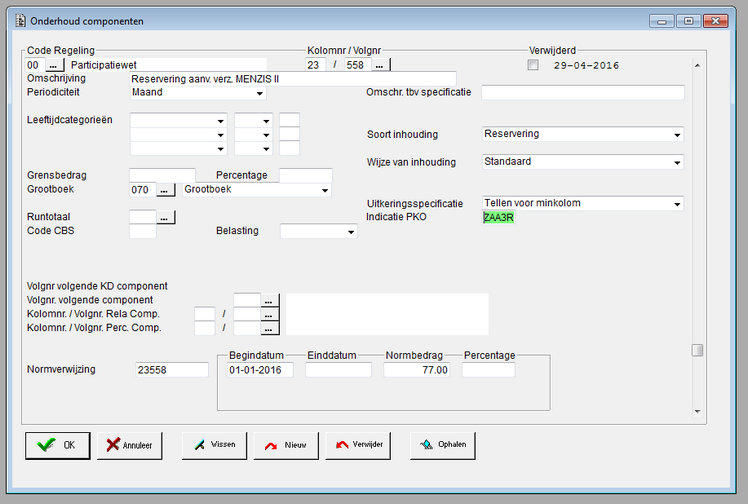Viewport: 748px width, 504px height.
Task: Click the Ophalen button
Action: pos(443,445)
